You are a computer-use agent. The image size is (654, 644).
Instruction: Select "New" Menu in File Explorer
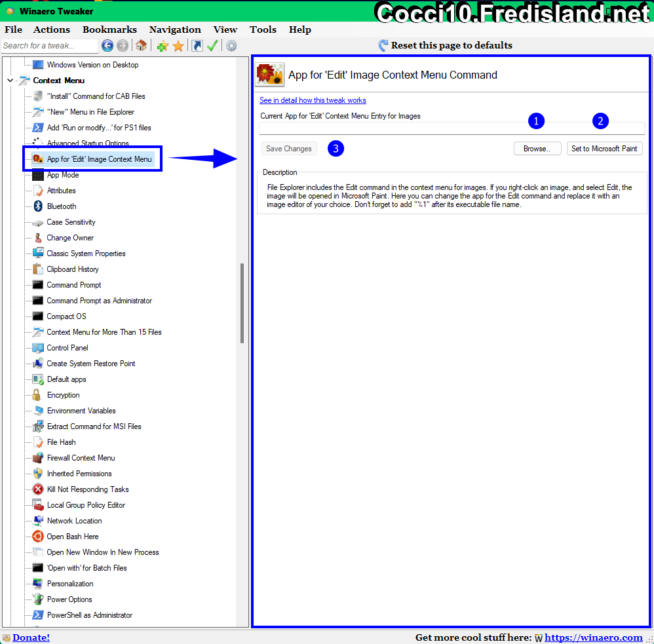point(90,112)
